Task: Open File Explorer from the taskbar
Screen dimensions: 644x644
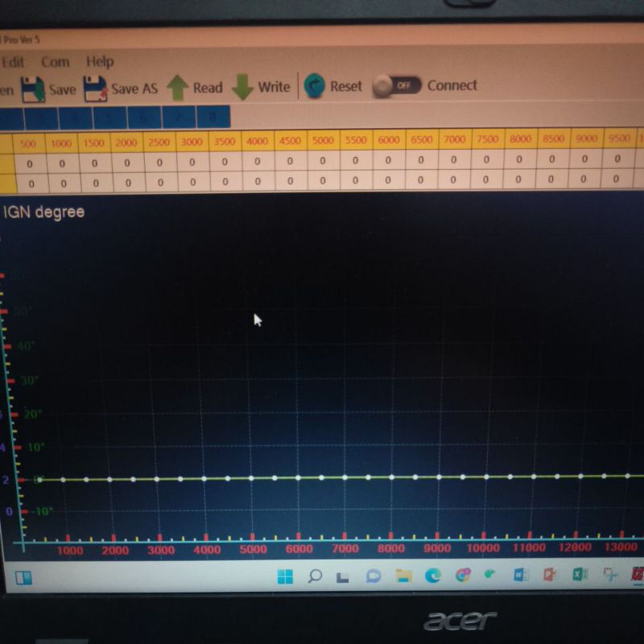Action: tap(403, 576)
